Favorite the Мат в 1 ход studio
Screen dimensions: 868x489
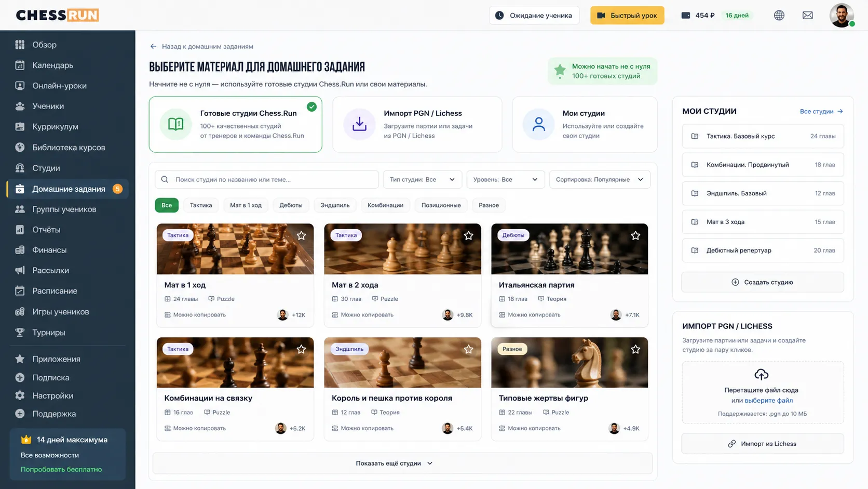click(301, 235)
